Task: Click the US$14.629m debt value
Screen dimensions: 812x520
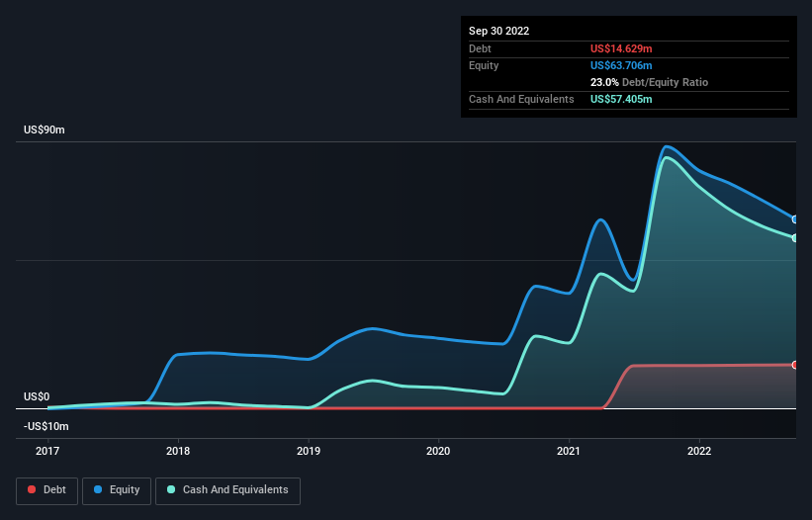Action: (621, 48)
